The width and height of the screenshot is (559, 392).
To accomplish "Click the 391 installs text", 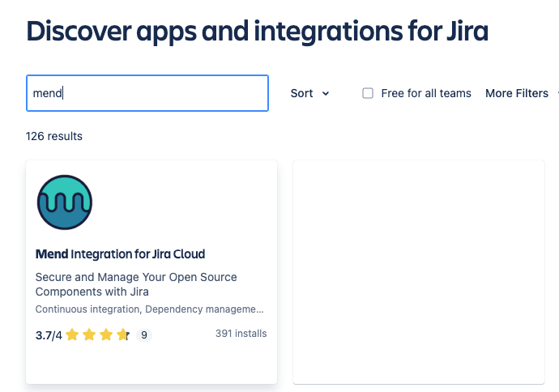I will click(241, 334).
